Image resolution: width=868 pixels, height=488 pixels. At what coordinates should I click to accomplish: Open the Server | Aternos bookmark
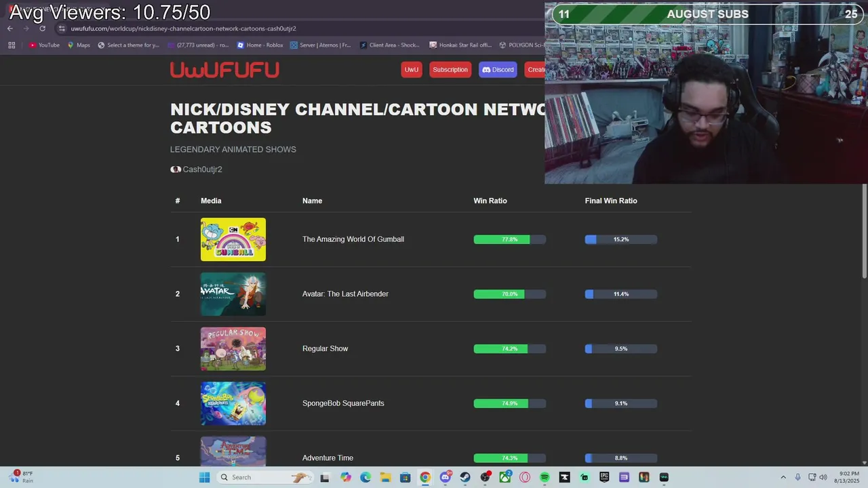click(320, 45)
